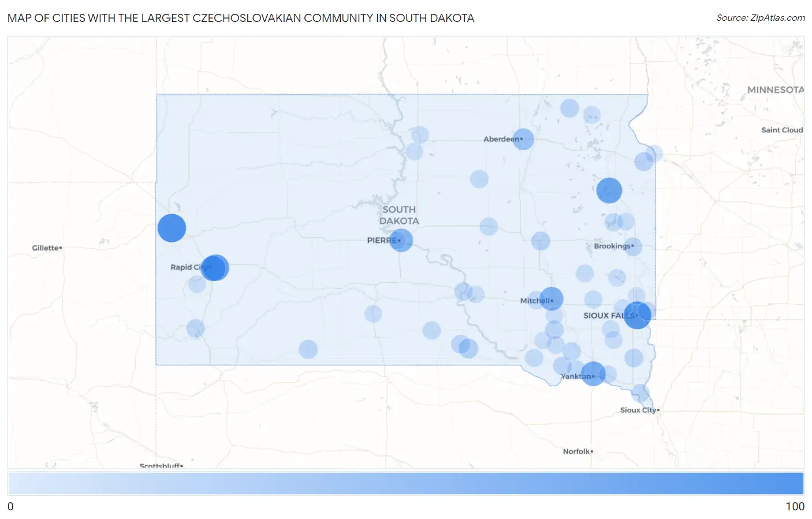Click the map title text
The height and width of the screenshot is (519, 812).
pos(241,18)
